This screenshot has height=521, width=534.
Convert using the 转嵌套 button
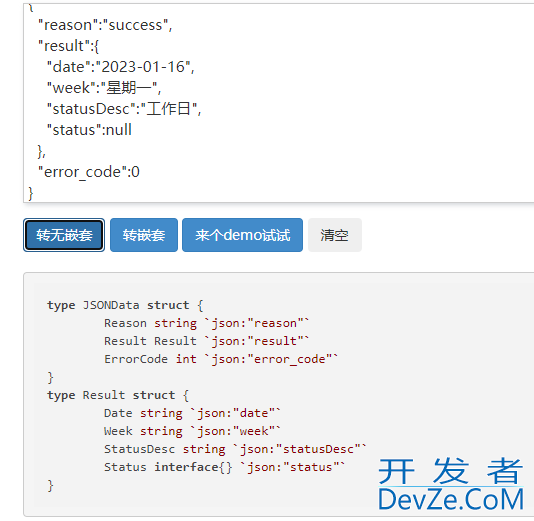point(144,235)
